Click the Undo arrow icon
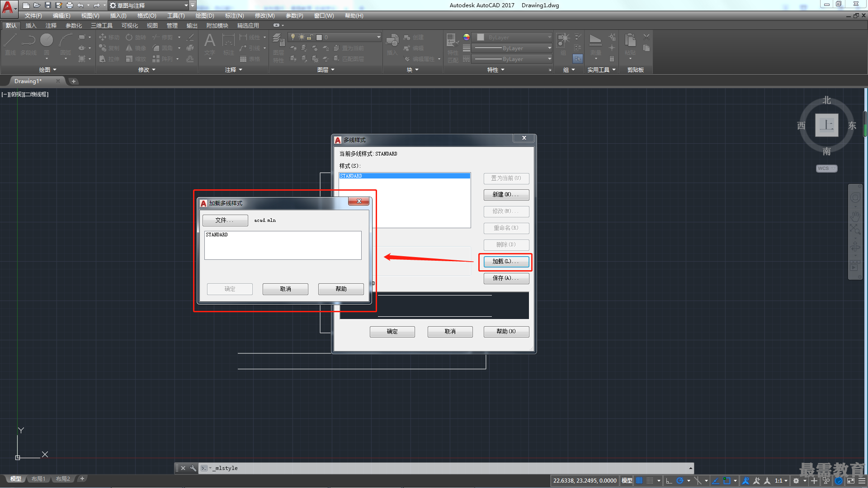This screenshot has width=868, height=488. (80, 5)
